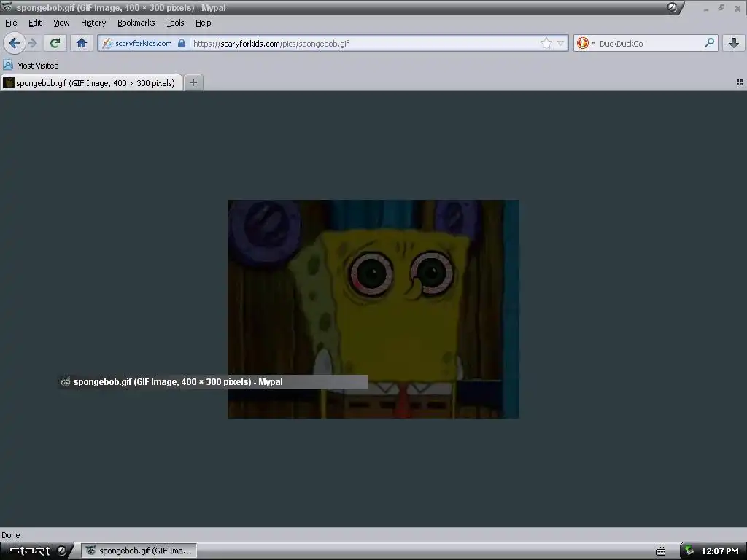Bookmark this page with star icon
The image size is (747, 560).
(x=546, y=43)
